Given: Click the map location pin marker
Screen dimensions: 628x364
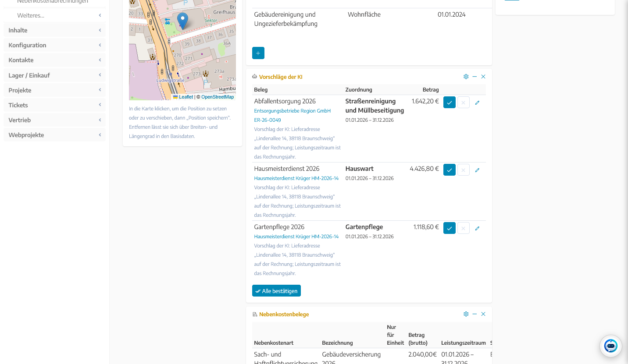Looking at the screenshot, I should [x=182, y=21].
